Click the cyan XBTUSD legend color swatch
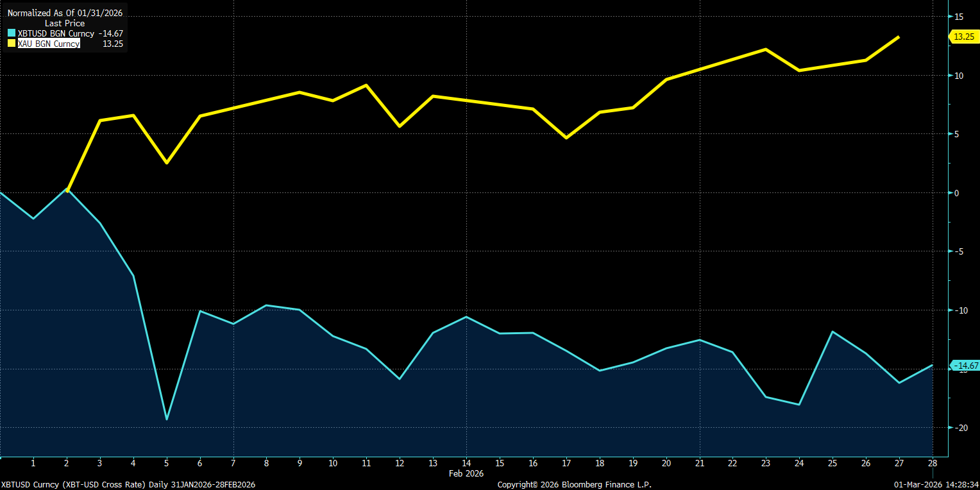The width and height of the screenshot is (980, 490). coord(12,33)
